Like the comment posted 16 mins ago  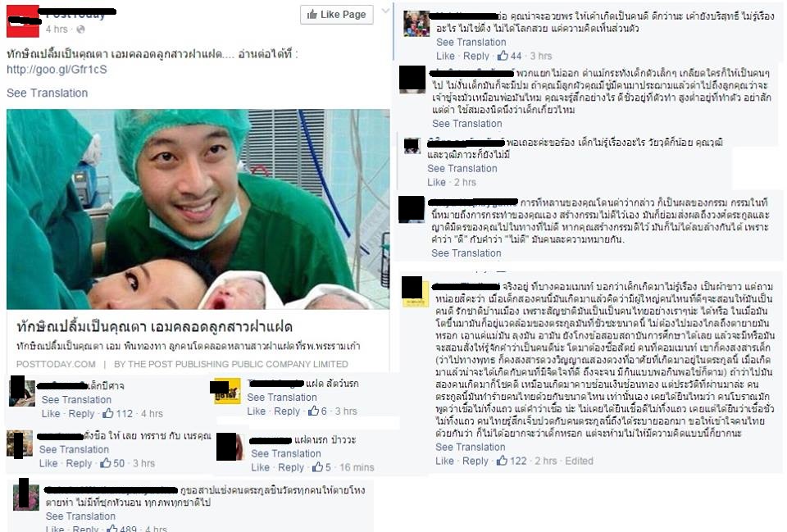(260, 467)
